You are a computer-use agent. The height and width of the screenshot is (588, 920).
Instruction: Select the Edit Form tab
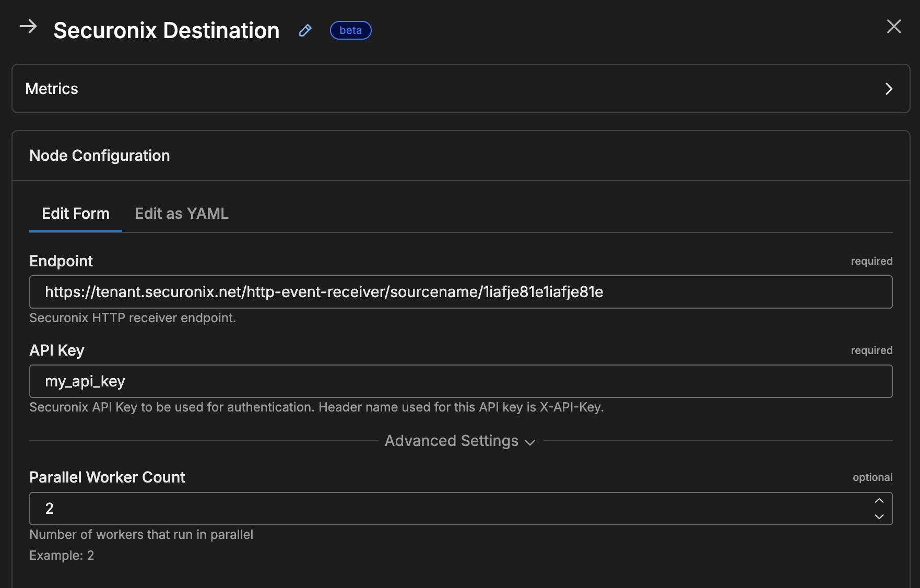75,213
